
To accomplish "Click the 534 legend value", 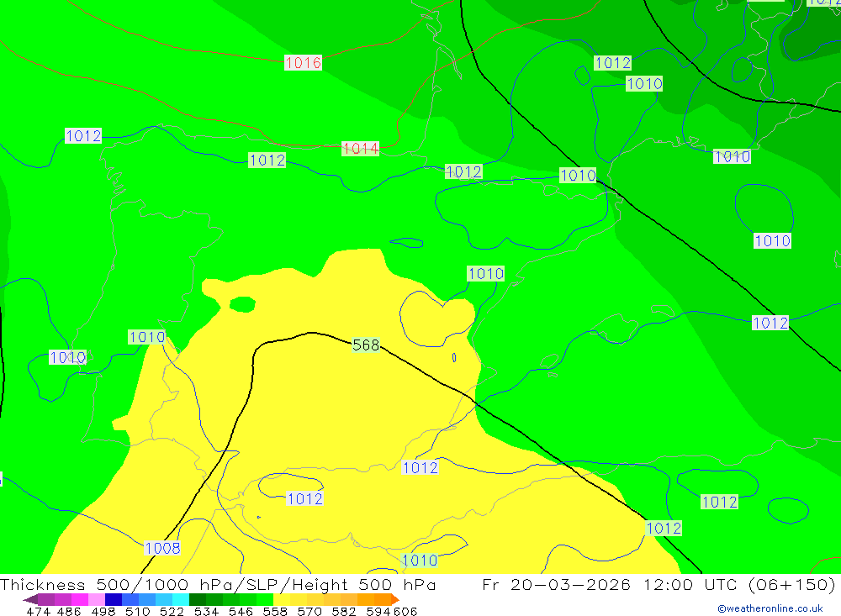I will [x=206, y=612].
